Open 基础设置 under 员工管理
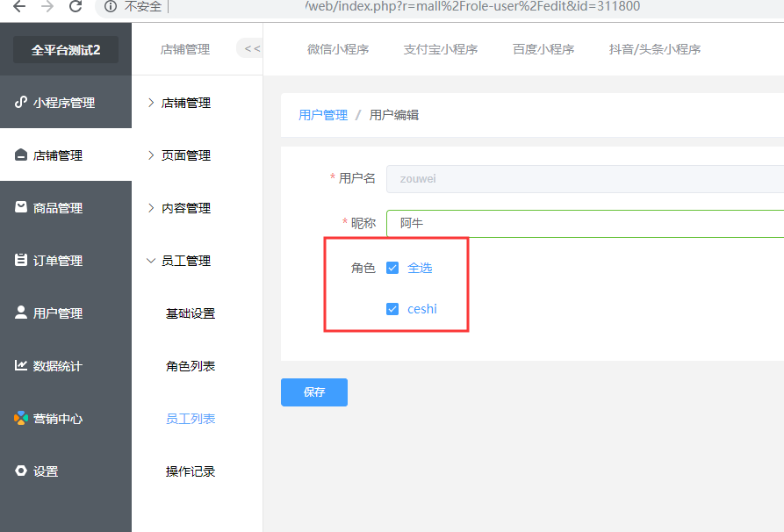The width and height of the screenshot is (784, 532). tap(191, 313)
